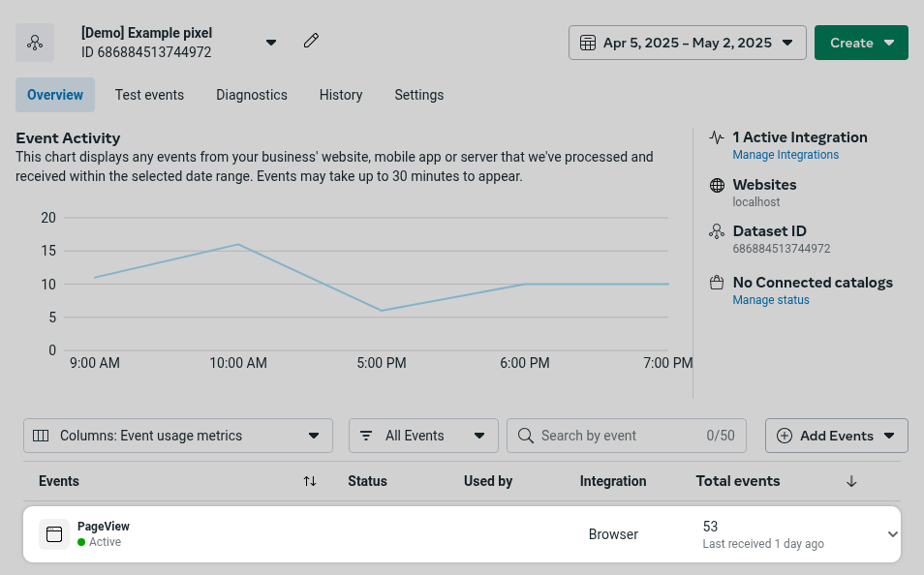
Task: Click the 53 total events value
Action: pyautogui.click(x=710, y=526)
